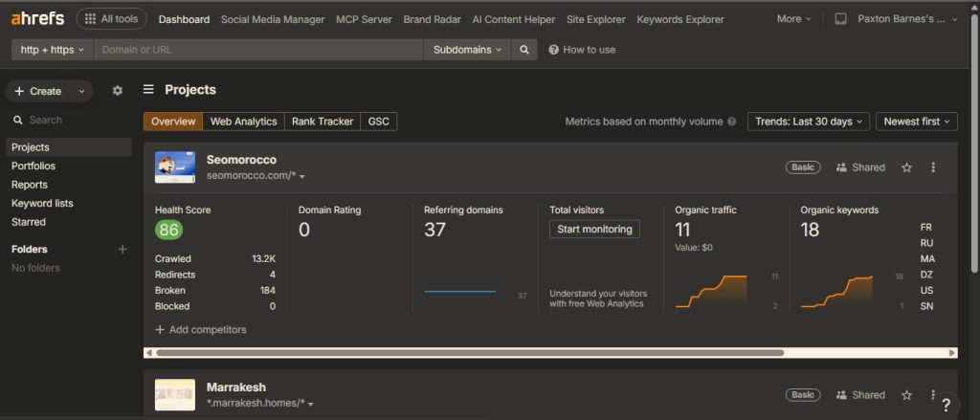Open the help question mark button
The image size is (980, 420).
coord(947,405)
